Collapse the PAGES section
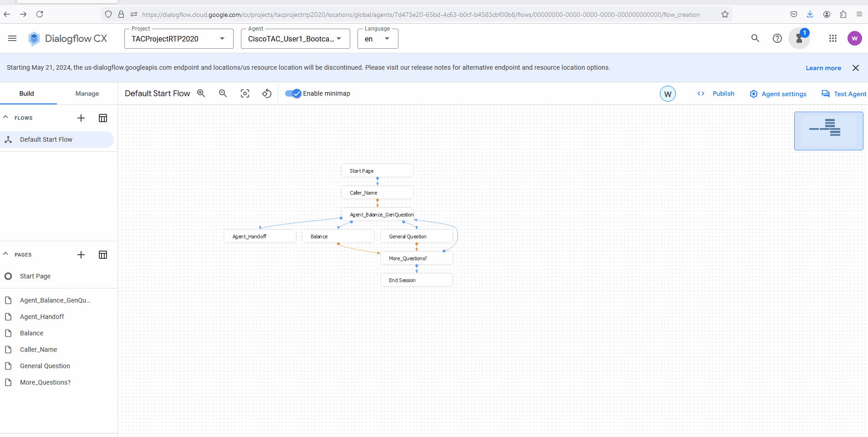This screenshot has width=868, height=437. click(x=5, y=254)
